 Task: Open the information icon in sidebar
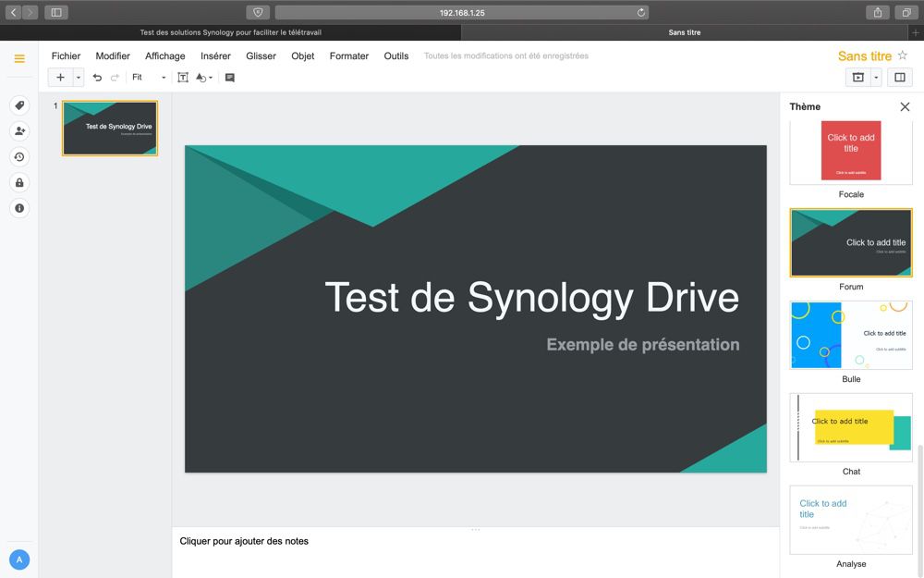click(x=19, y=208)
